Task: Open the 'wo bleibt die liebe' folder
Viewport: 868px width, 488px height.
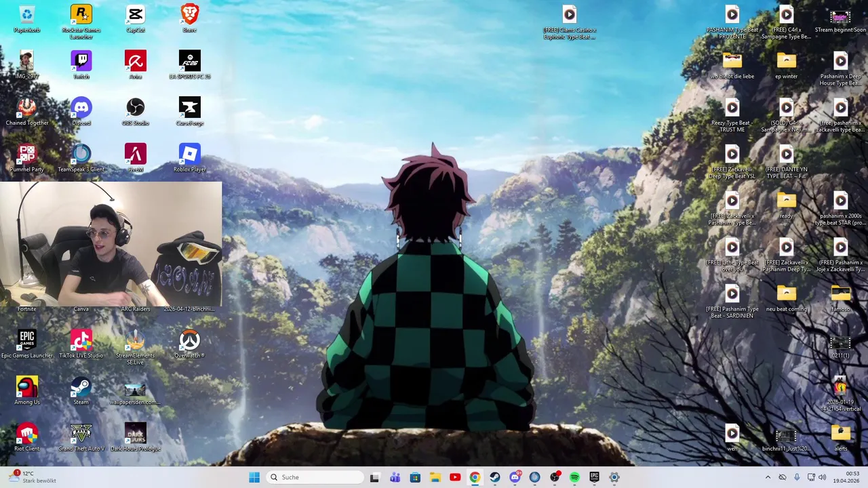Action: click(732, 65)
